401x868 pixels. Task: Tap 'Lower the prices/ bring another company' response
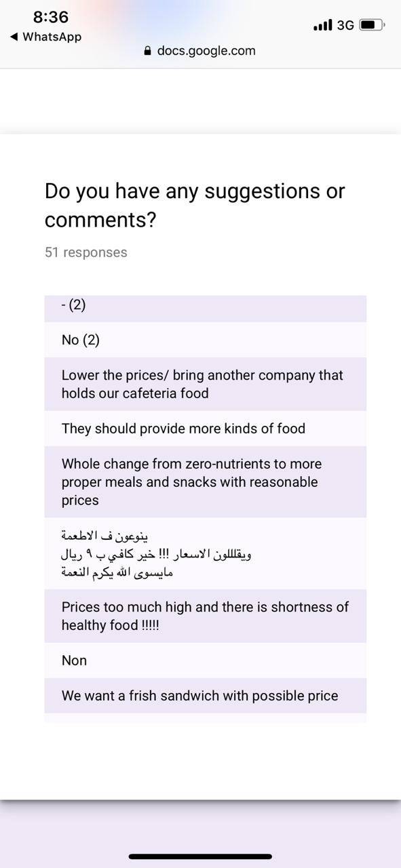click(x=206, y=384)
